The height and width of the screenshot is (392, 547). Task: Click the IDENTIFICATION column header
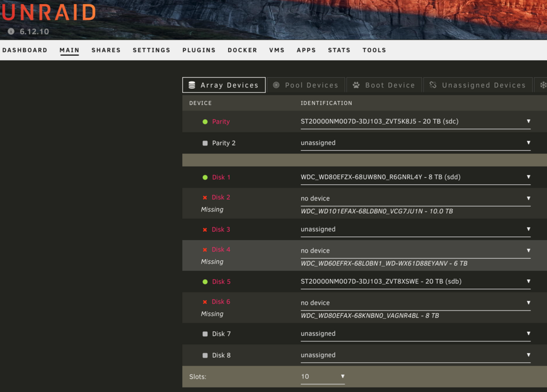(327, 103)
